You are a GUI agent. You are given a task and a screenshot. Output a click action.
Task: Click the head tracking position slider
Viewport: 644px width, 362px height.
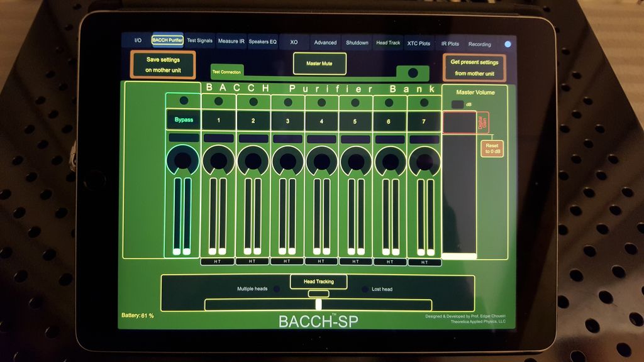318,305
